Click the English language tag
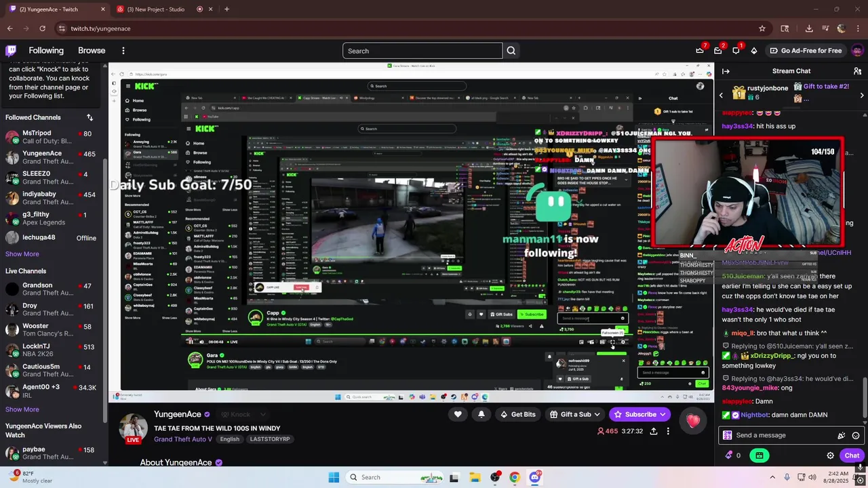868x488 pixels. coord(229,439)
